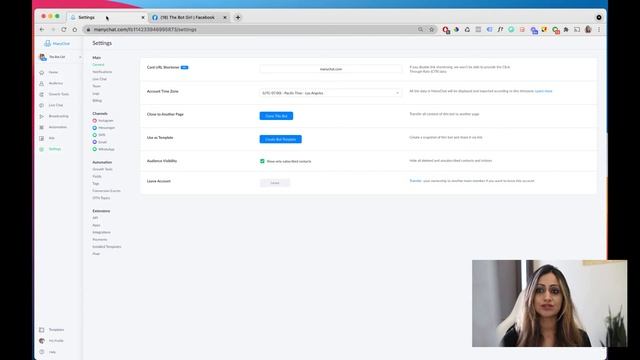This screenshot has width=640, height=360.
Task: Open Ads in the left sidebar
Action: click(x=51, y=138)
